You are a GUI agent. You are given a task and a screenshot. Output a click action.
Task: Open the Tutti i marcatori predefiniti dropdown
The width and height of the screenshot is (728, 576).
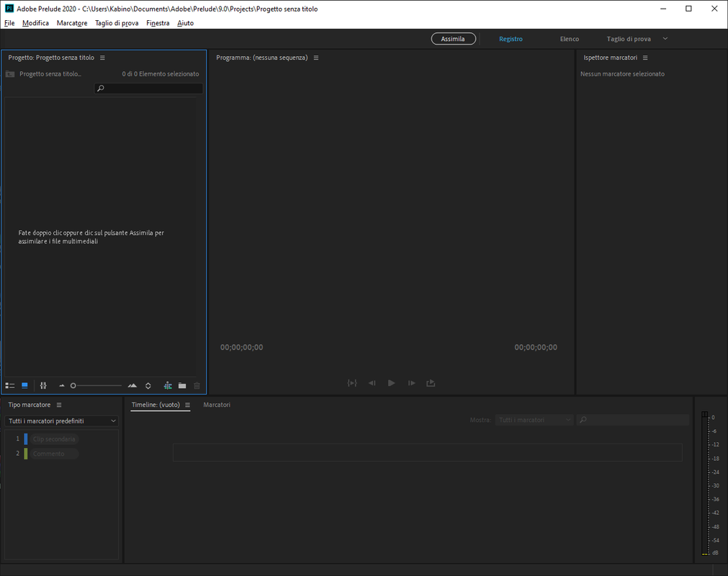pyautogui.click(x=61, y=421)
